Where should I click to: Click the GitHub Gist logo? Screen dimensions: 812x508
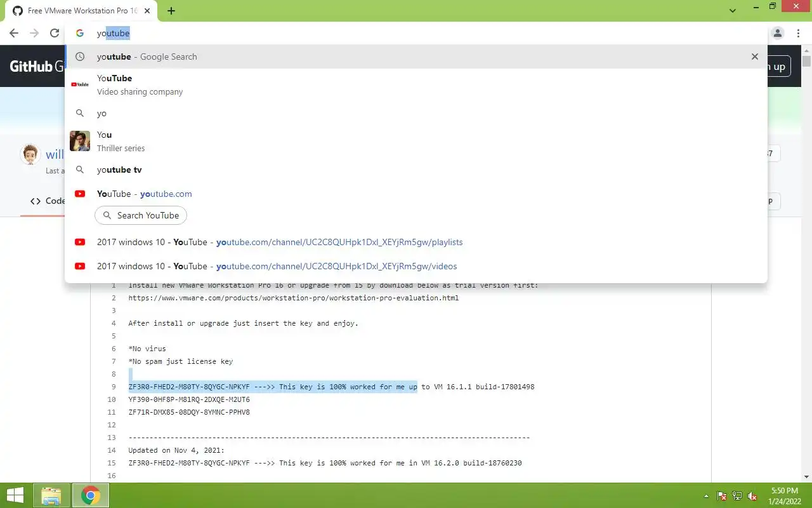(37, 66)
